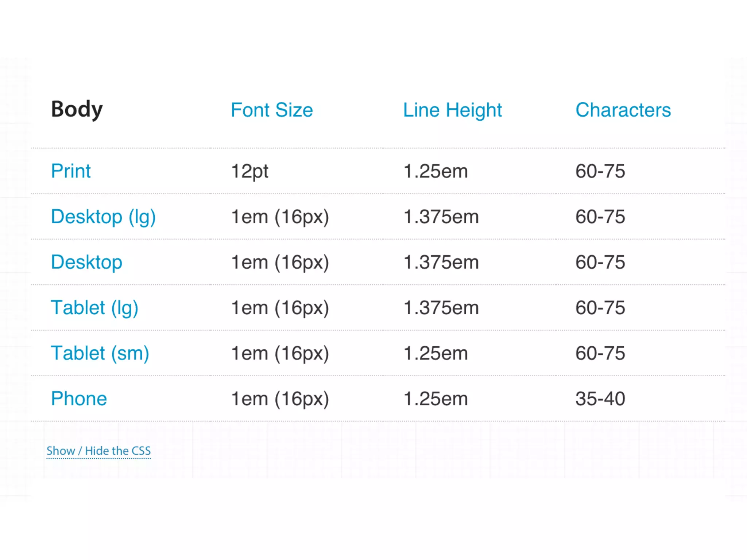Screen dimensions: 747x560
Task: Click the Print row 1.25em line height
Action: point(436,171)
